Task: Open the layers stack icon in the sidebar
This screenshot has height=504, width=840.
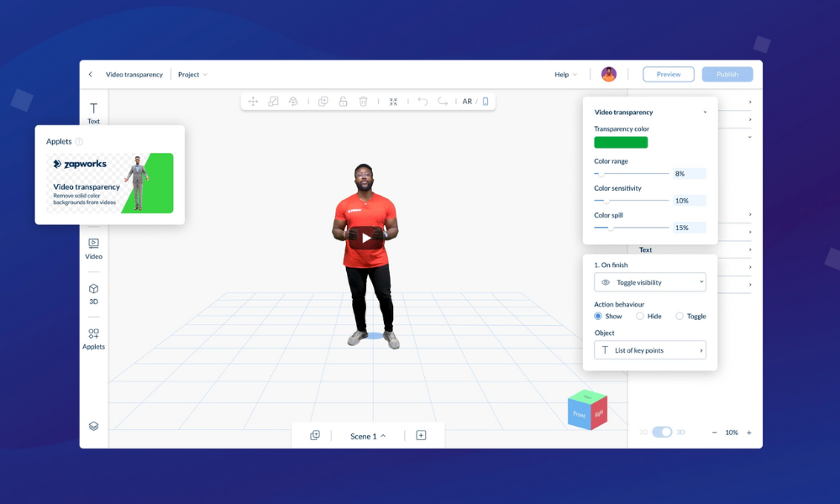Action: click(x=94, y=427)
